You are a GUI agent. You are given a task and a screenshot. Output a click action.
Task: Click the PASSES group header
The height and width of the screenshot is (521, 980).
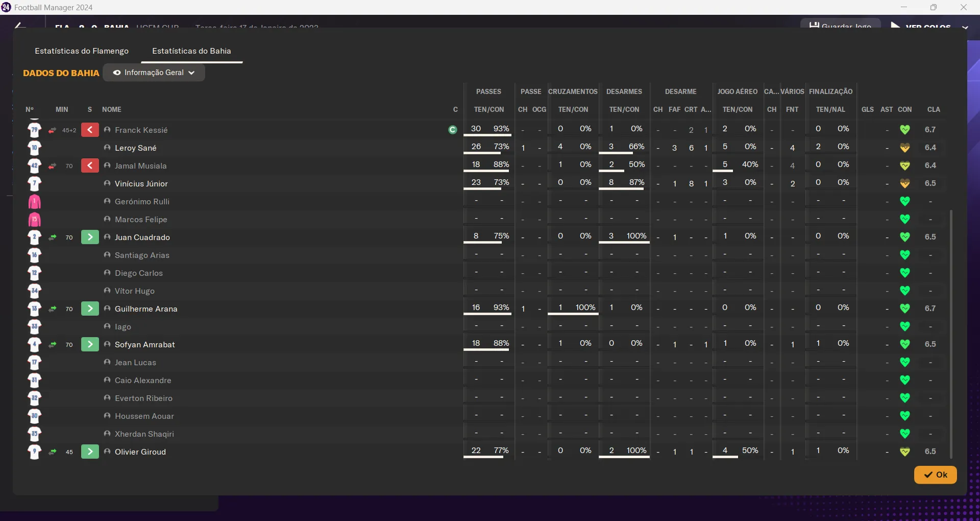[x=488, y=91]
